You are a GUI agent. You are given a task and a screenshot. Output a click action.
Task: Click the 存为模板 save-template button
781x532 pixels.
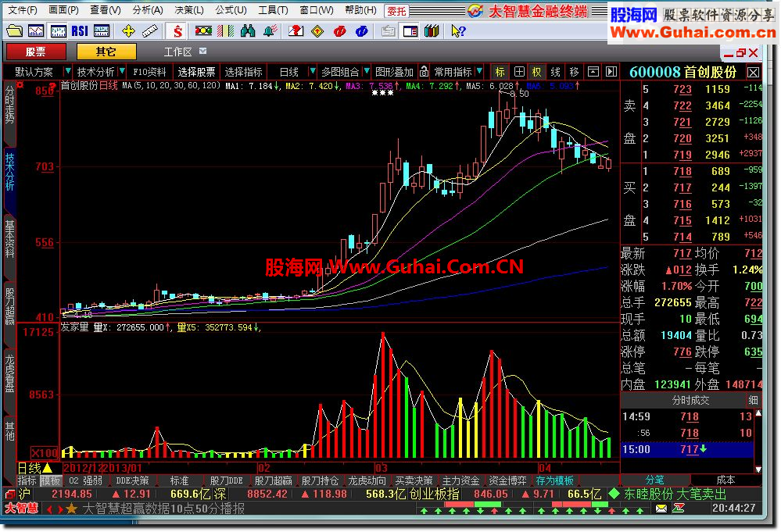point(554,480)
